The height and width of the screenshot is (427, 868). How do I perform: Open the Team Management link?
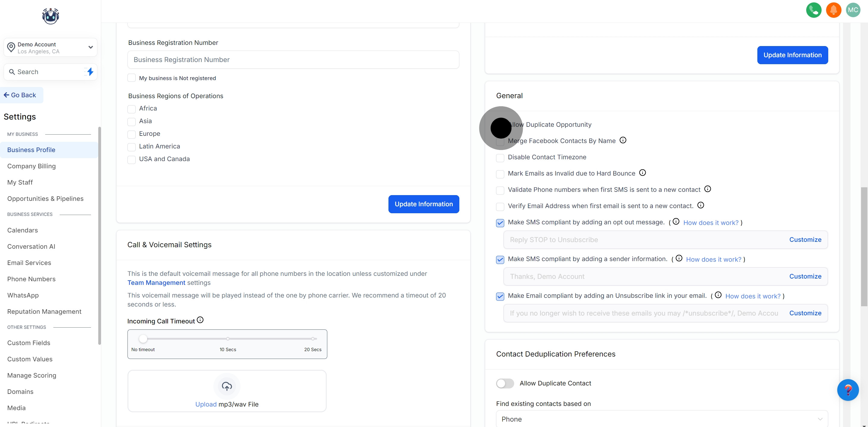156,282
